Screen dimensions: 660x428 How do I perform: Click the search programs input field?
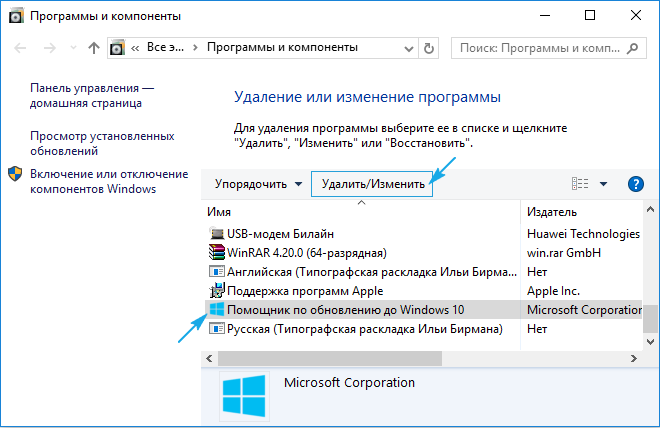coord(545,47)
